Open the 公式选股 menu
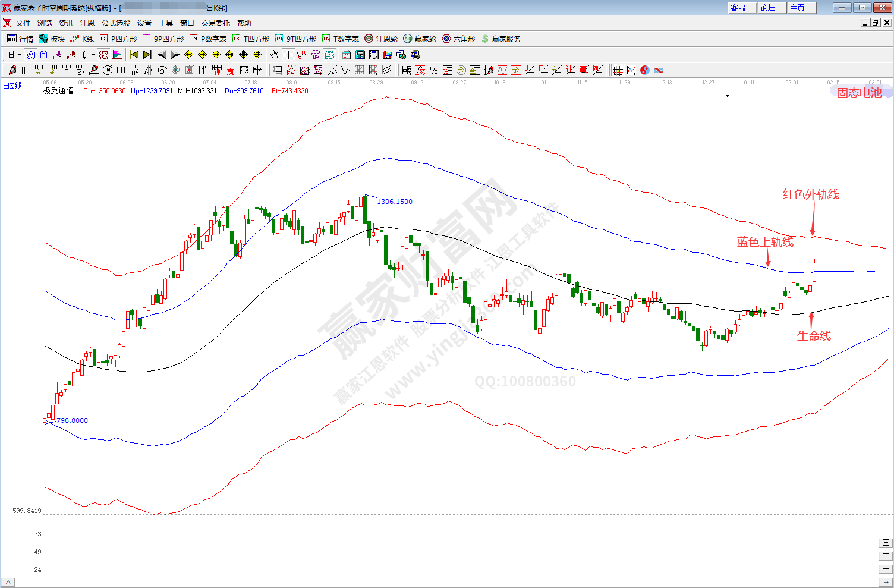 point(115,23)
